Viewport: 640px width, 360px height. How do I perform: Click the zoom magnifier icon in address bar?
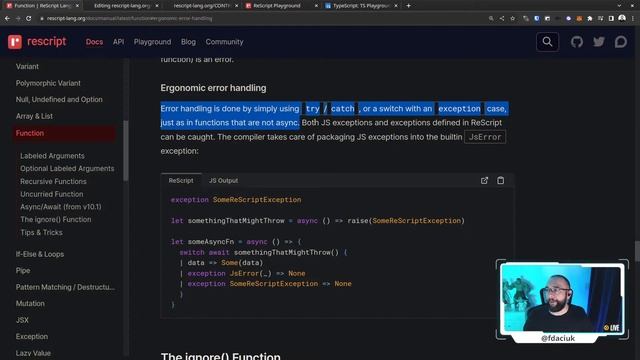click(491, 18)
